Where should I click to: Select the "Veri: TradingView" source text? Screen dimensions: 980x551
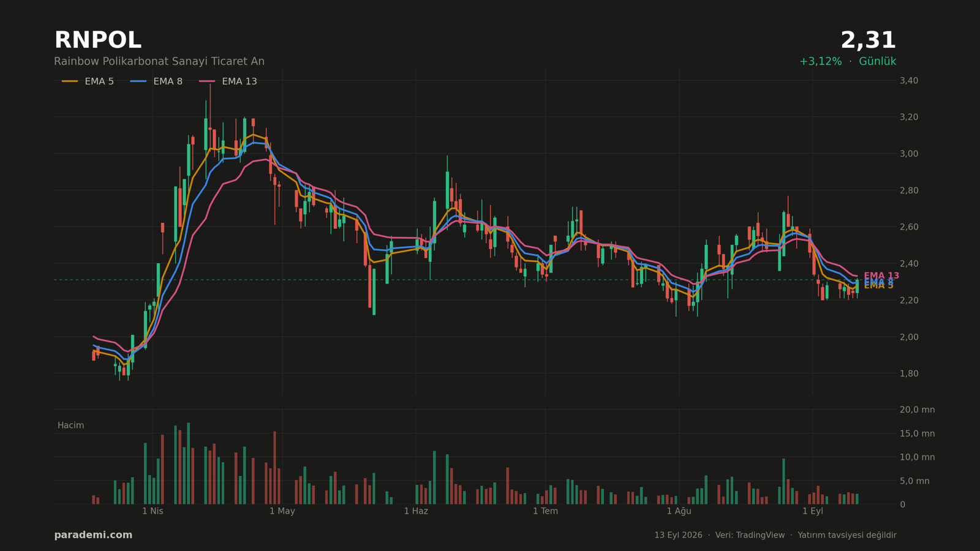pos(750,535)
